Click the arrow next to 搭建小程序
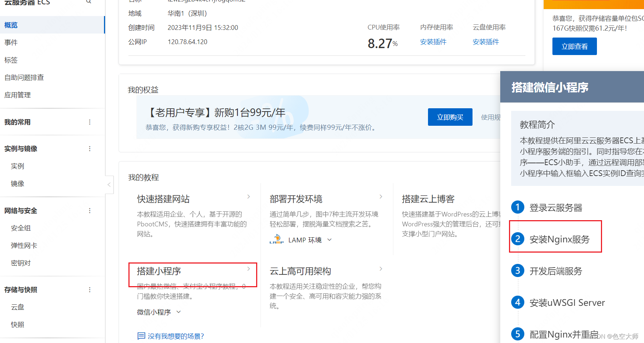This screenshot has width=644, height=343. [248, 269]
